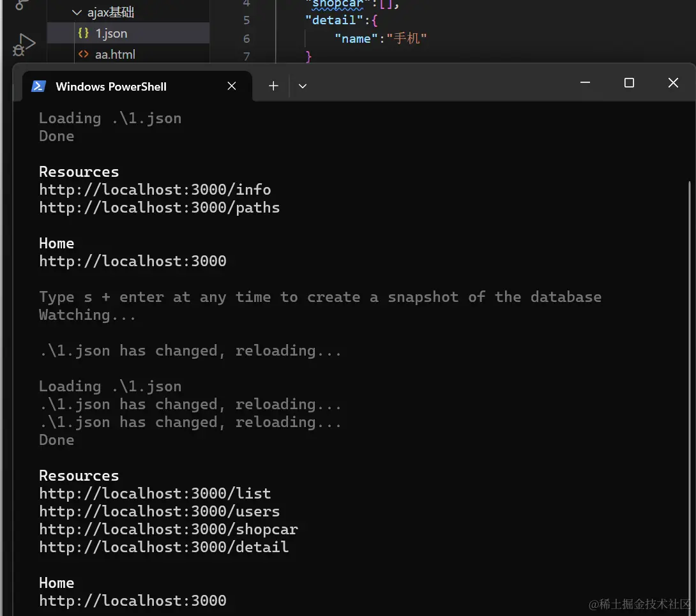Click the localhost:3000/shopcar URL
696x616 pixels.
click(168, 529)
